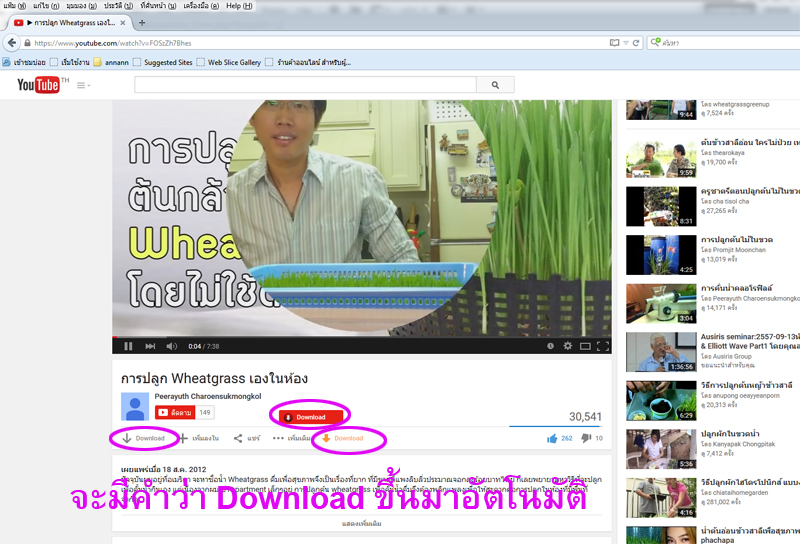Click the video progress bar
Screen dimensions: 800x544
tap(360, 336)
